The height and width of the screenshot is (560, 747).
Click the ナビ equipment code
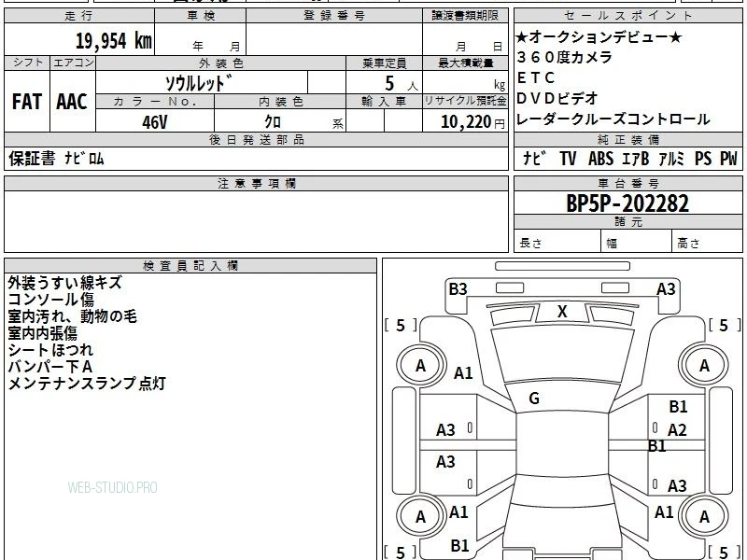(534, 158)
